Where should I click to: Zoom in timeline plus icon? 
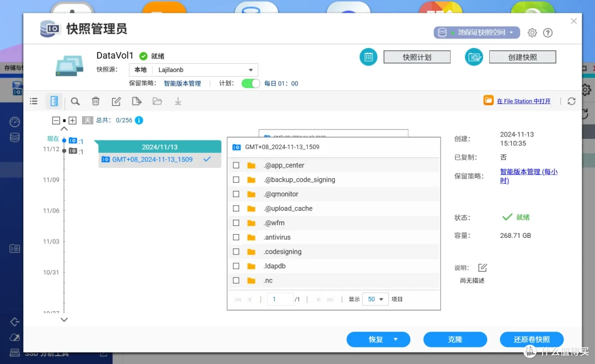coord(73,121)
